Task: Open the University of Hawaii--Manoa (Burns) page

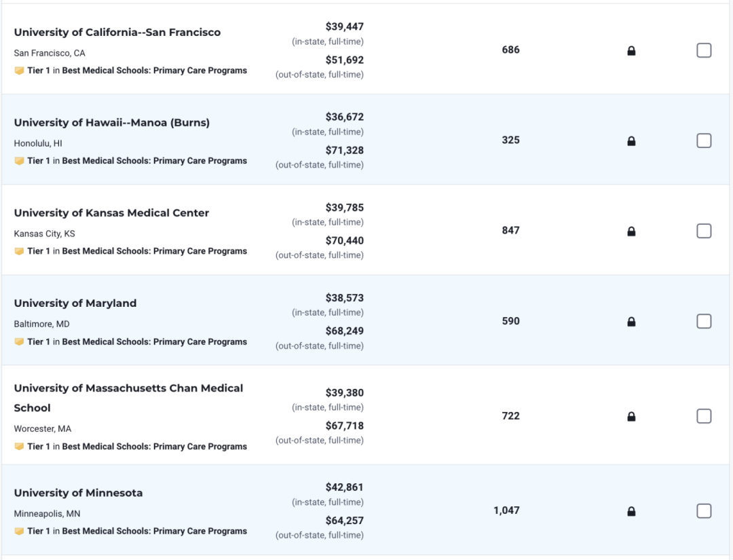Action: (112, 122)
